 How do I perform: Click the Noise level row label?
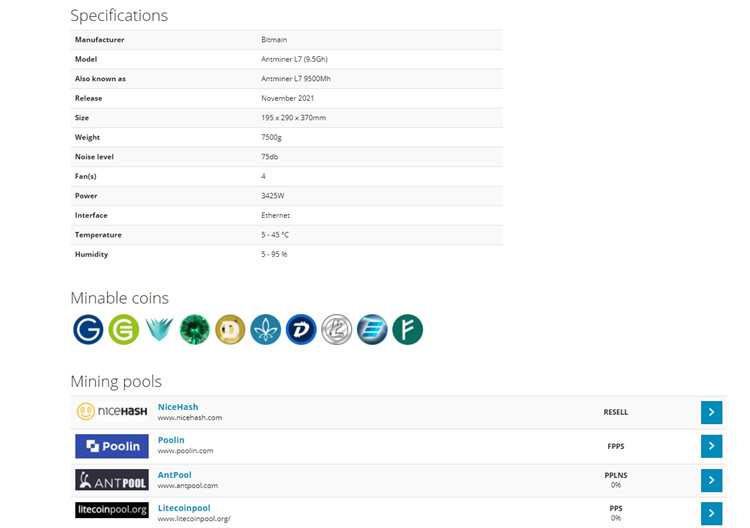pos(94,157)
